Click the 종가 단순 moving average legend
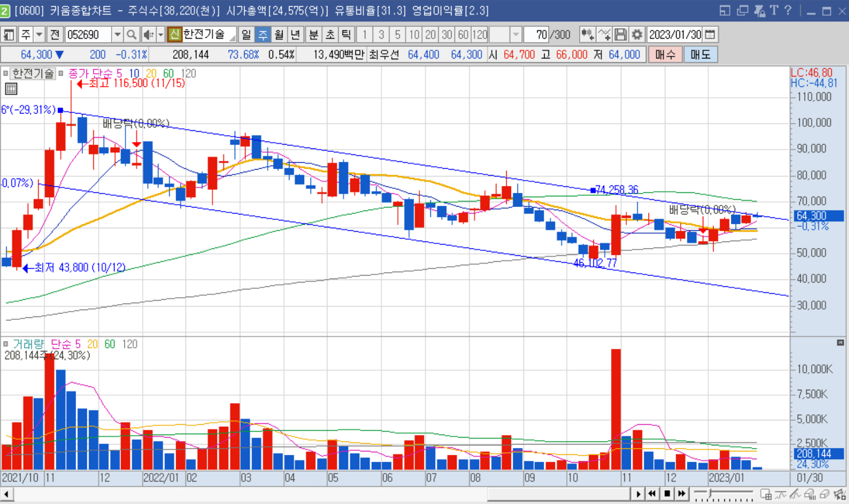The image size is (849, 504). [x=95, y=74]
